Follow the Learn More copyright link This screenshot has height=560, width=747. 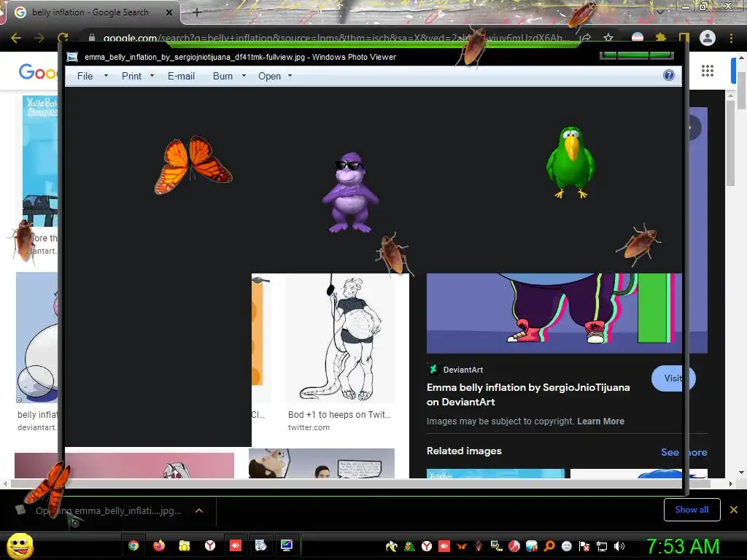point(600,421)
